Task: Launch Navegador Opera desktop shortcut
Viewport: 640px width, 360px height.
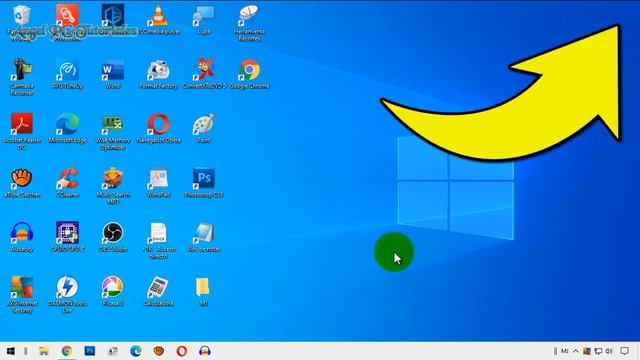Action: coord(158,124)
